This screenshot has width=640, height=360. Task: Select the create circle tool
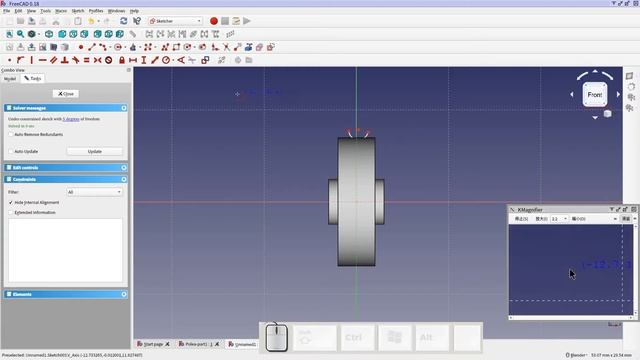pos(118,47)
